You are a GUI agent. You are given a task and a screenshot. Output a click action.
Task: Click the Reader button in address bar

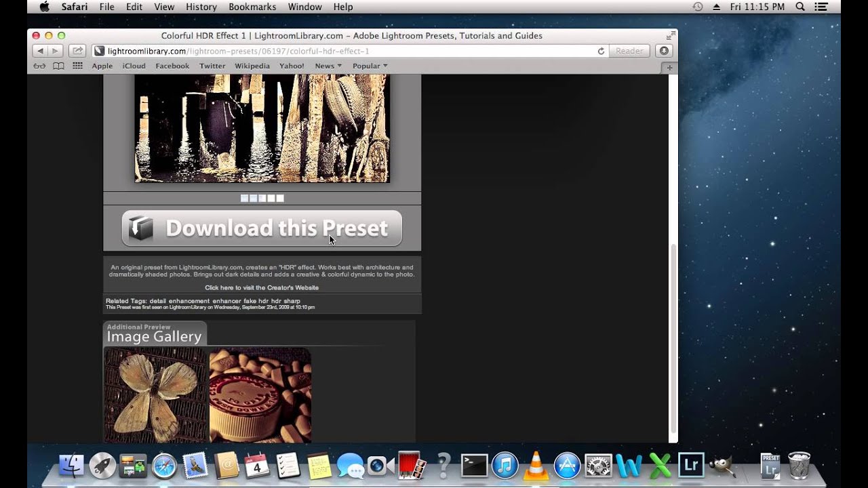click(629, 51)
